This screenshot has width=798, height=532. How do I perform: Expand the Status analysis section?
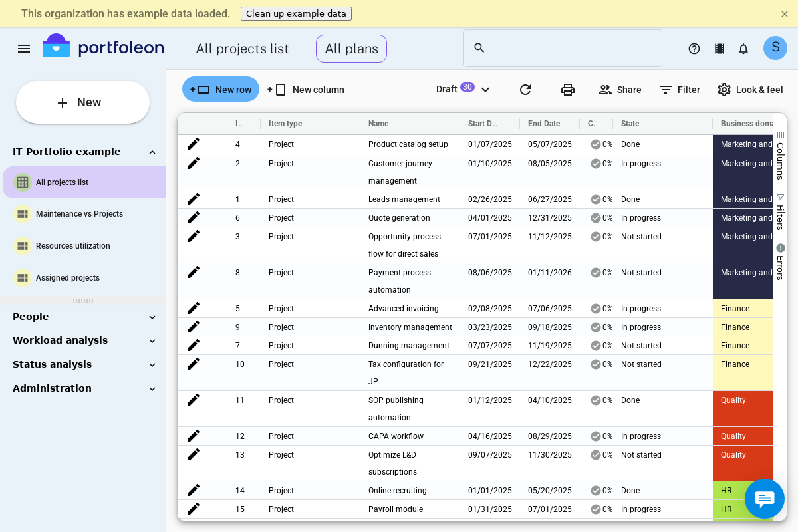(x=152, y=365)
